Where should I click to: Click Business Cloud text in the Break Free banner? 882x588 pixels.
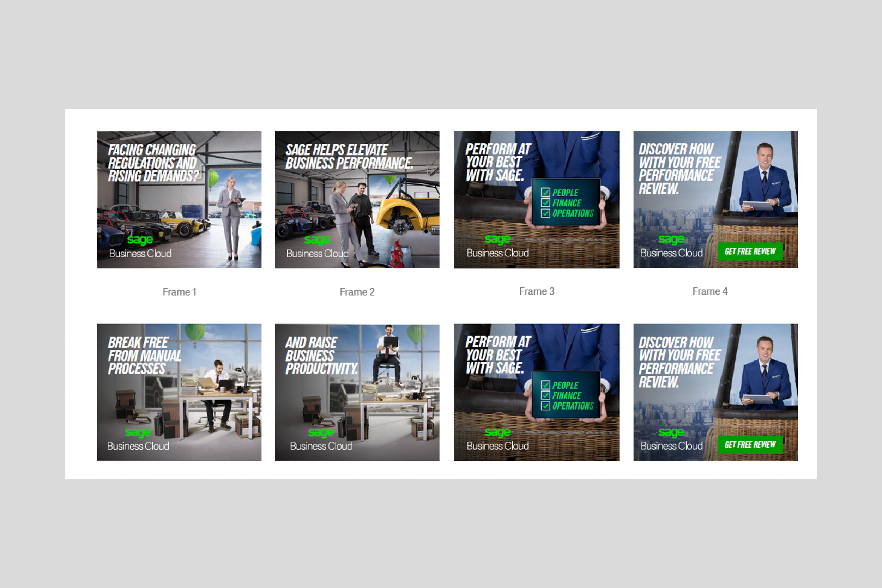pyautogui.click(x=138, y=446)
